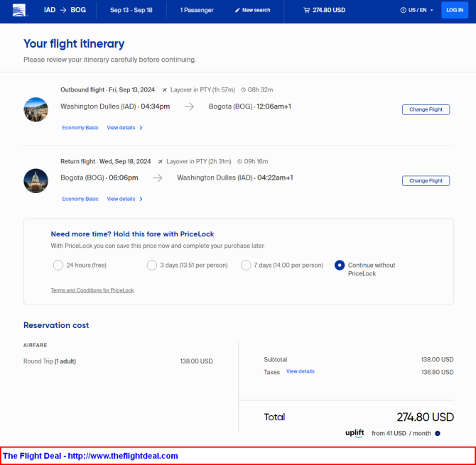The height and width of the screenshot is (465, 476).
Task: Click the outbound duration clock icon
Action: pos(243,89)
